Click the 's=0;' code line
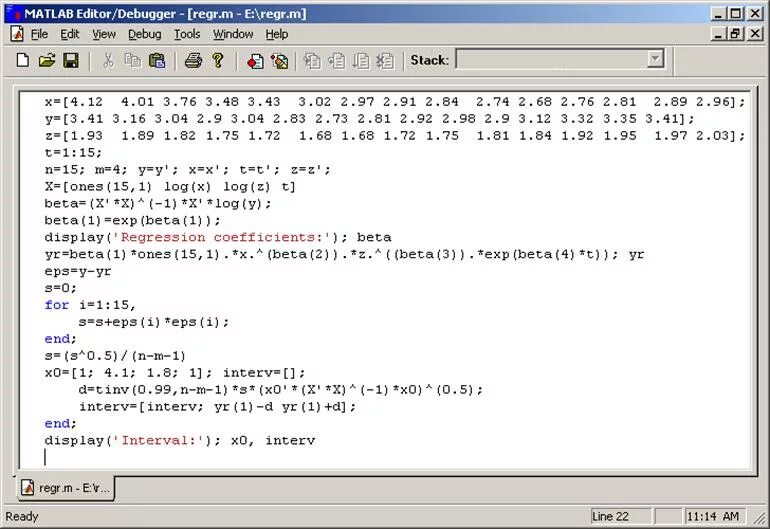The image size is (770, 529). pyautogui.click(x=60, y=288)
